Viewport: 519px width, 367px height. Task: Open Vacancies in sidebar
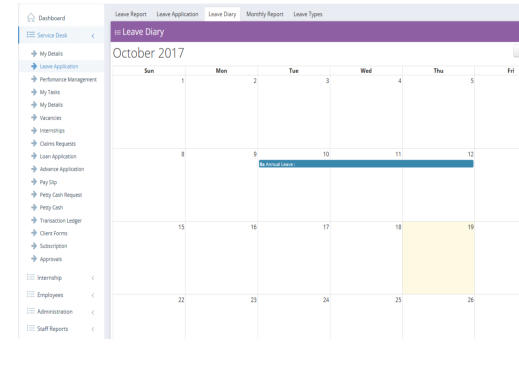(50, 118)
